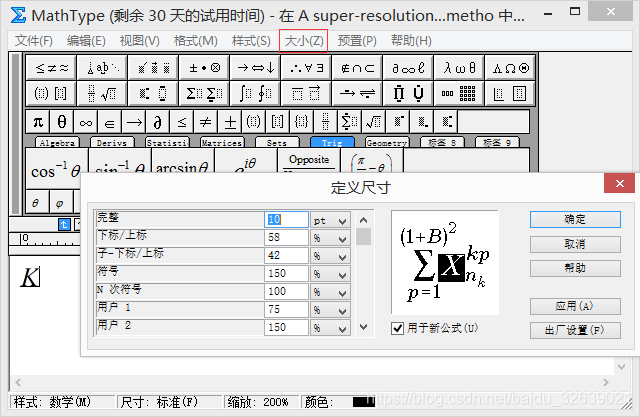Open the integral templates palette

pyautogui.click(x=255, y=93)
